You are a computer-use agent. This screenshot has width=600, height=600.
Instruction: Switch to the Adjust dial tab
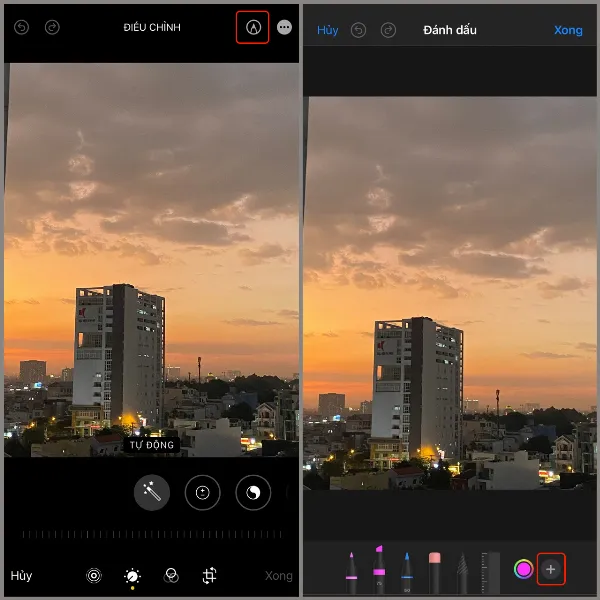click(132, 575)
